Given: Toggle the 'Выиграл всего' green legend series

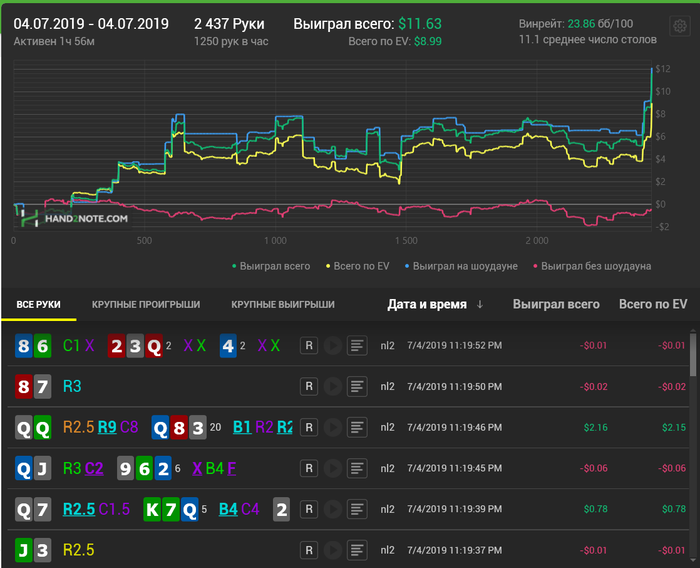Looking at the screenshot, I should (270, 266).
